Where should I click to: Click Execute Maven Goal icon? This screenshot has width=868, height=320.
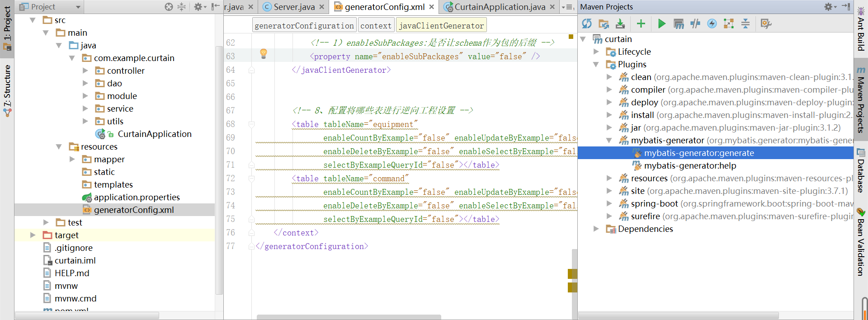[x=679, y=24]
